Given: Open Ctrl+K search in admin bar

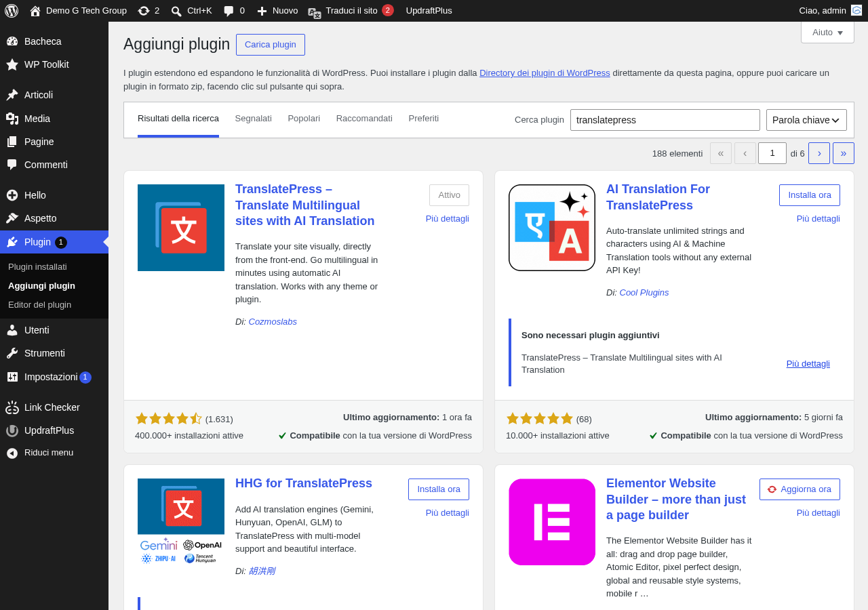Looking at the screenshot, I should (191, 11).
